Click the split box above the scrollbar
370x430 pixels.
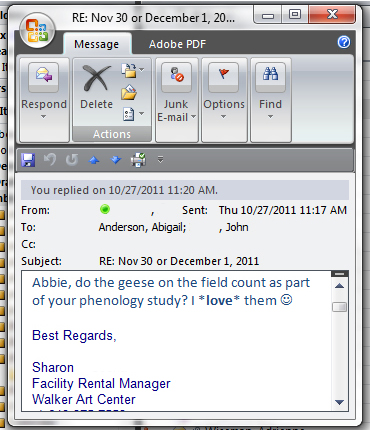tap(340, 274)
